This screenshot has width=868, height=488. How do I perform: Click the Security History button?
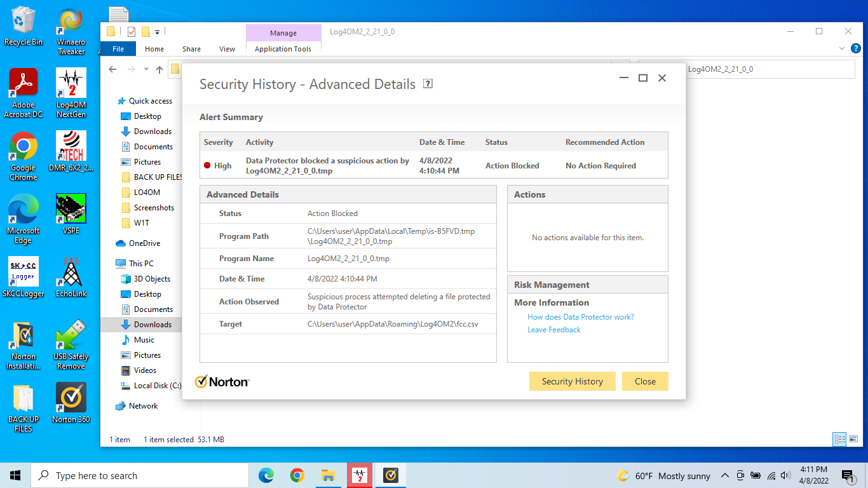(572, 381)
